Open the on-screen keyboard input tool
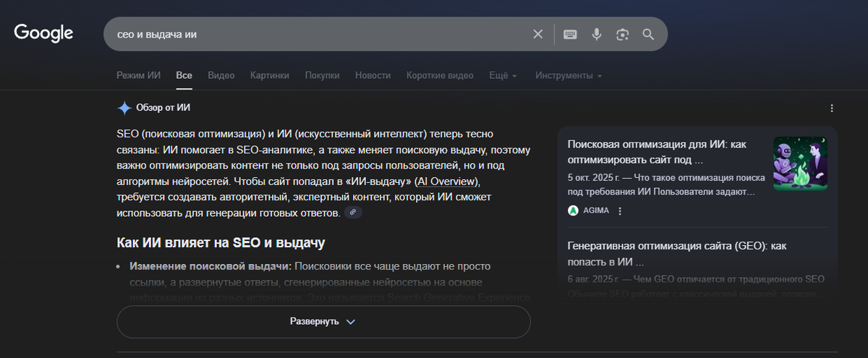868x358 pixels. [570, 34]
